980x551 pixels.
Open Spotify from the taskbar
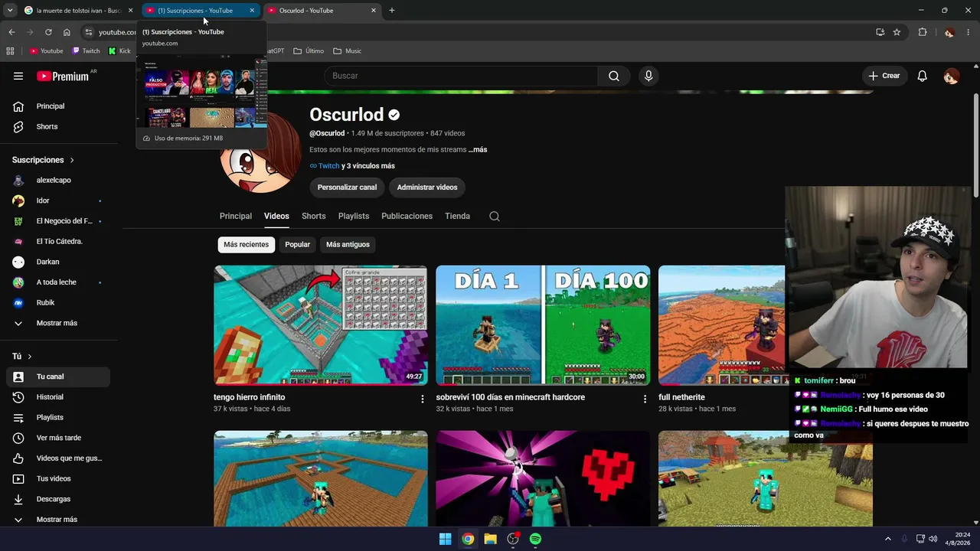click(535, 539)
